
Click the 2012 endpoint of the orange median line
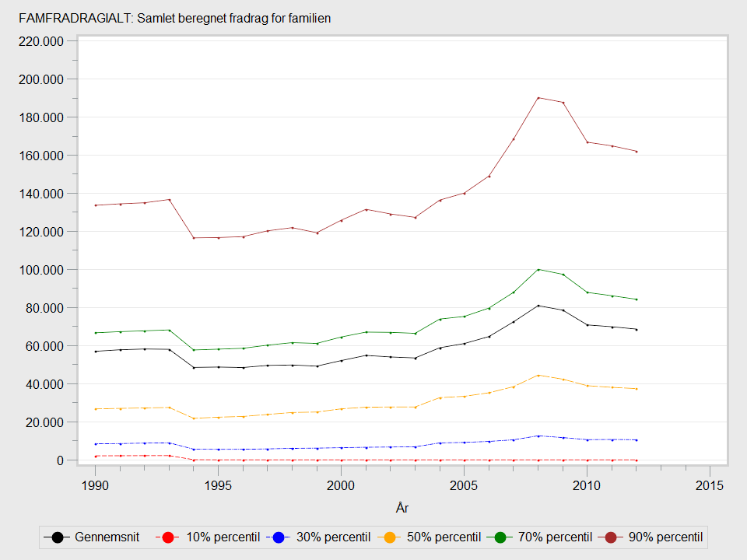point(636,389)
